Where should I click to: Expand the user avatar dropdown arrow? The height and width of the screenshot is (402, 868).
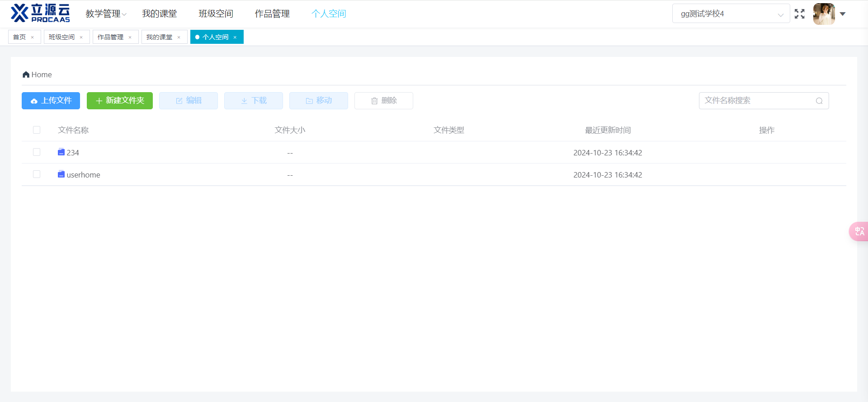[843, 14]
